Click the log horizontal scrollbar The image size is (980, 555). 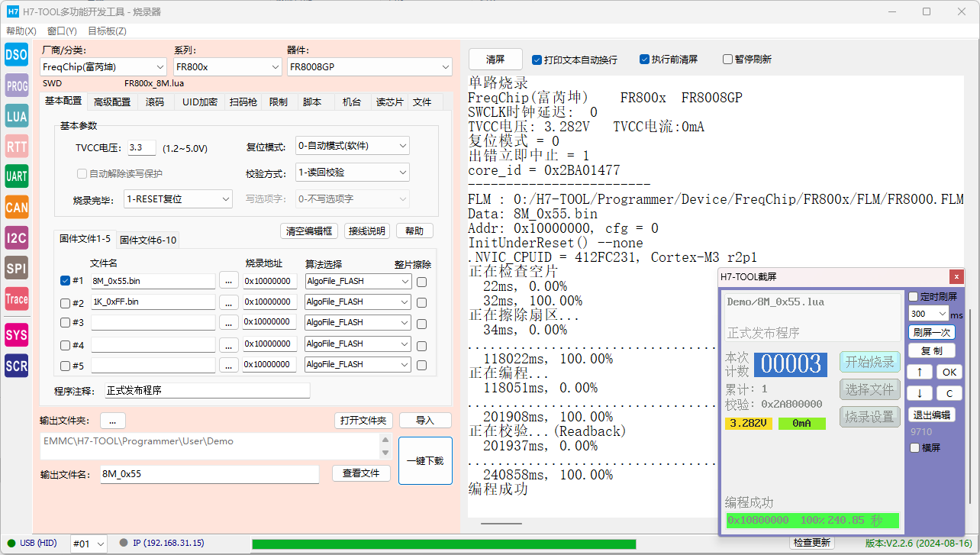click(x=501, y=523)
